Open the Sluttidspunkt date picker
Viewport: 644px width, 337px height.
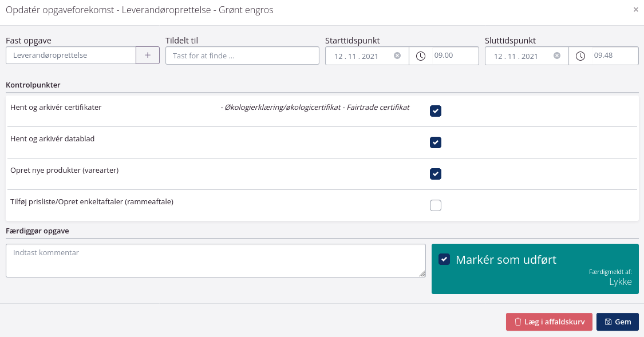point(517,56)
